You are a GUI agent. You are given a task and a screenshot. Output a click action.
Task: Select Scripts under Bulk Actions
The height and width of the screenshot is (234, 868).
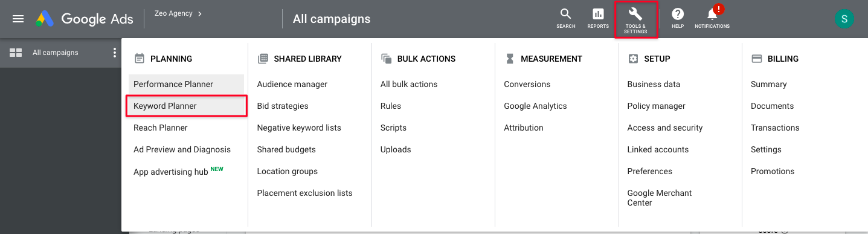click(x=393, y=128)
